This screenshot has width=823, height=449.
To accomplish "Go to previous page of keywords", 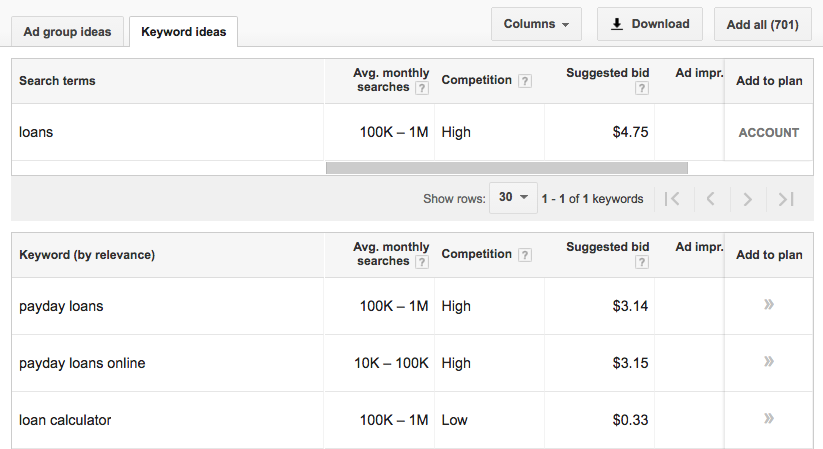I will pyautogui.click(x=710, y=199).
